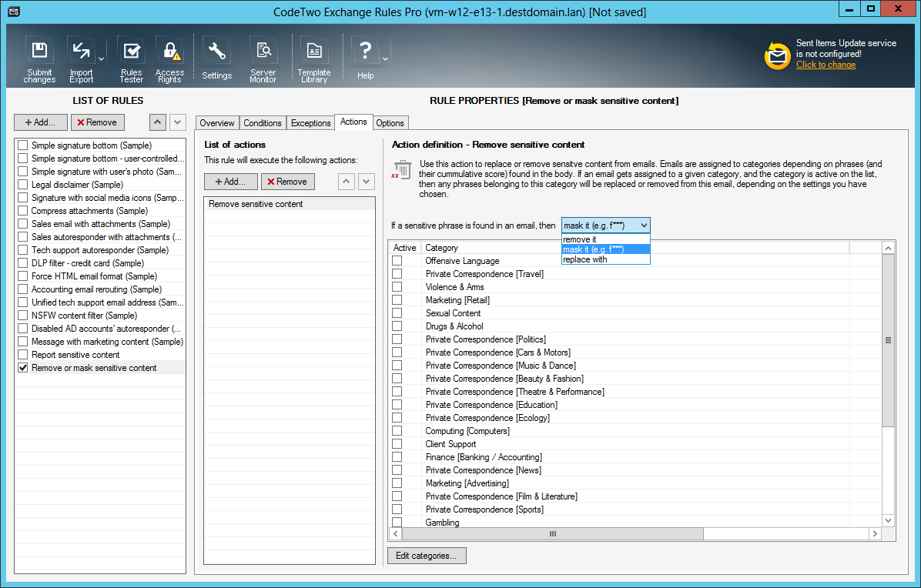Enable 'NSFW content filter (Sample)' checkbox
Image resolution: width=921 pixels, height=588 pixels.
pos(23,315)
